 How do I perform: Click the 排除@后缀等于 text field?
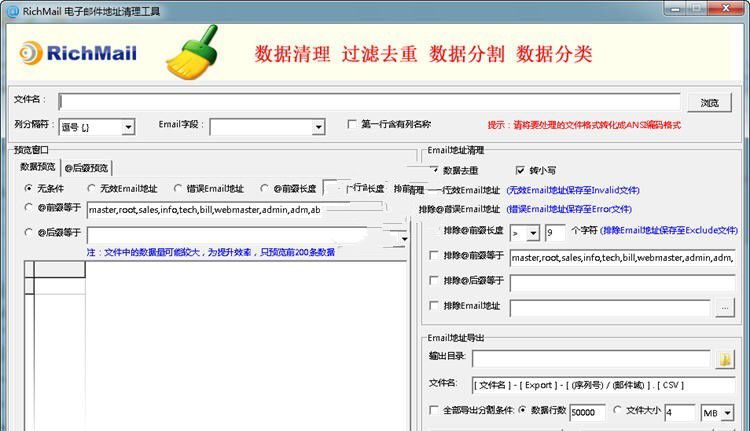(622, 283)
